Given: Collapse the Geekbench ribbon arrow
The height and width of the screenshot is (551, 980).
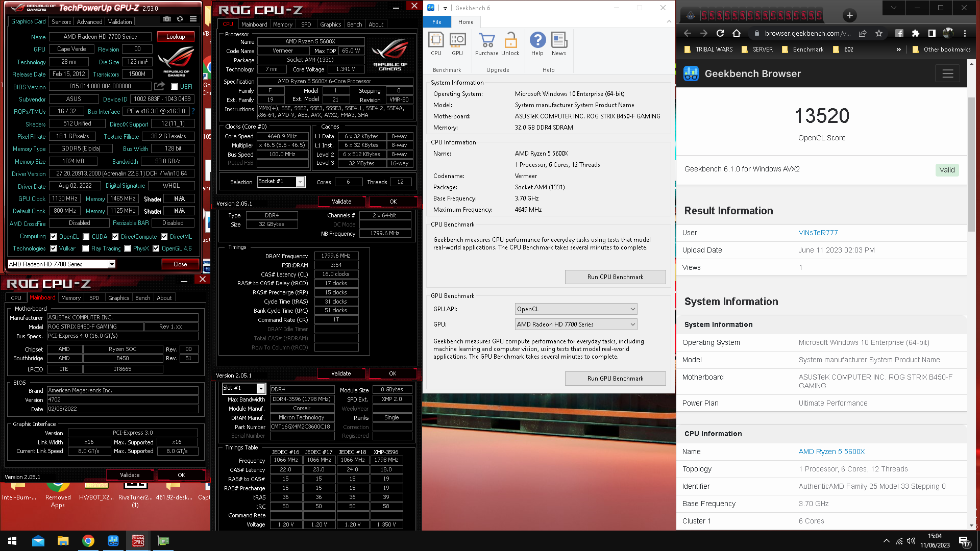Looking at the screenshot, I should 669,22.
